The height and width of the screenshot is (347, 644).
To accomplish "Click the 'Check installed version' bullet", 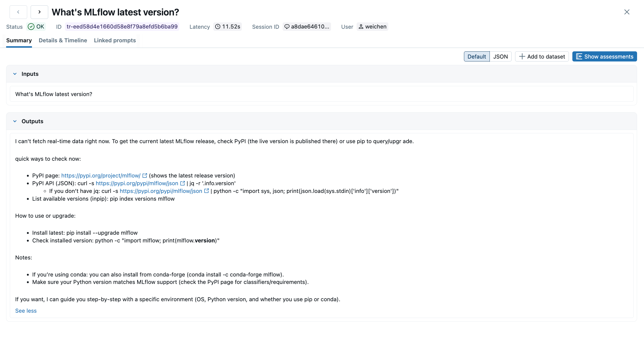I will (126, 241).
